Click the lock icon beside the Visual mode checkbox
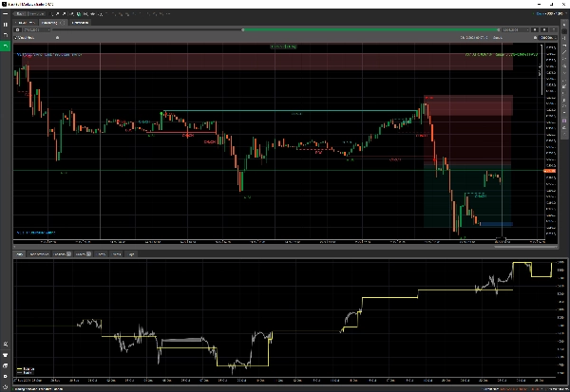Viewport: 570px width, 392px height. pos(57,37)
